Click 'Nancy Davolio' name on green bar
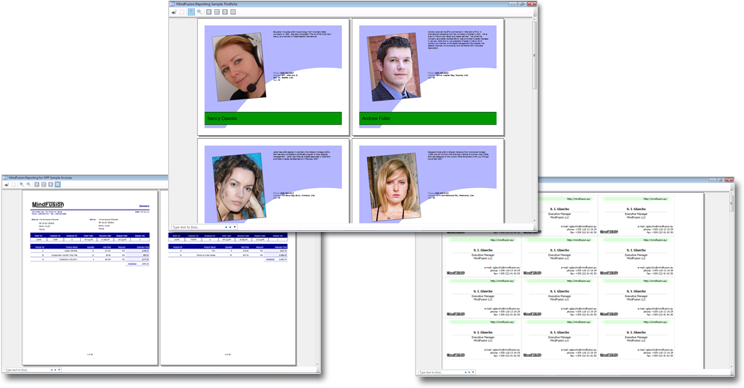Screen dimensions: 744x388 click(222, 118)
